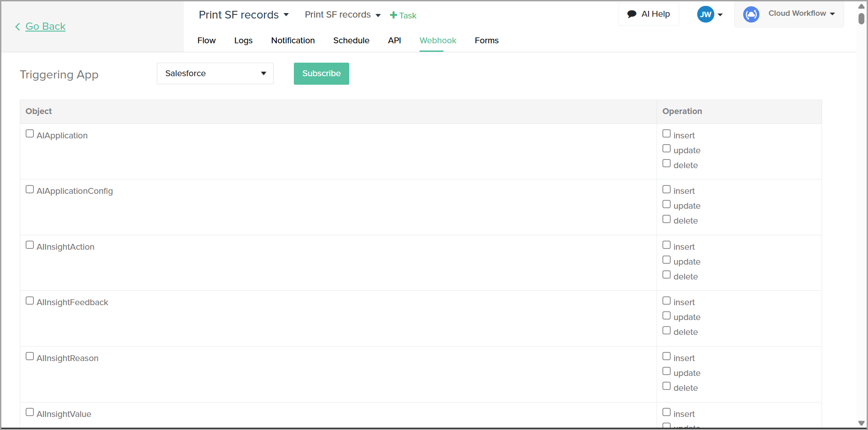Switch to the Logs tab
The width and height of the screenshot is (868, 430).
pyautogui.click(x=243, y=41)
